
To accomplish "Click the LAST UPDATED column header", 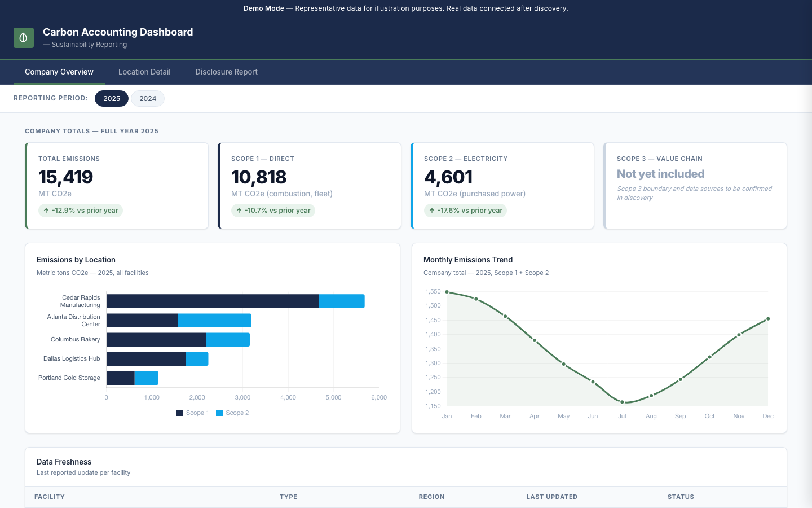I will pyautogui.click(x=552, y=497).
